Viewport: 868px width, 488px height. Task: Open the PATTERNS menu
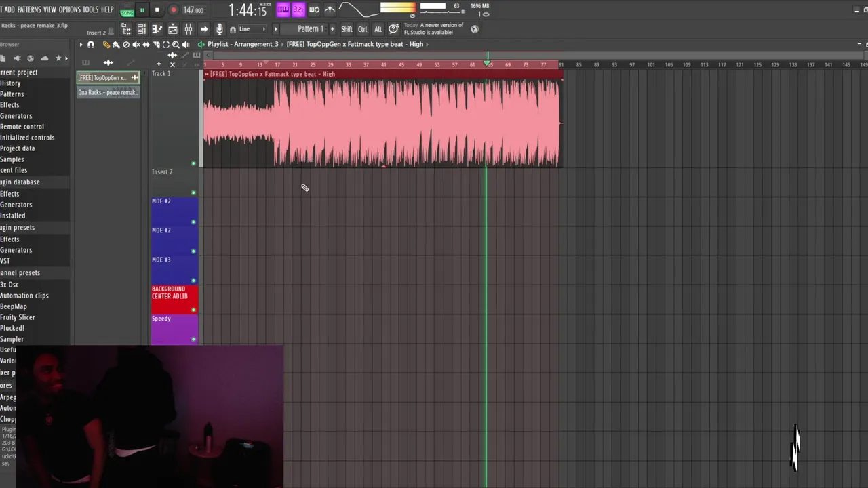coord(29,9)
